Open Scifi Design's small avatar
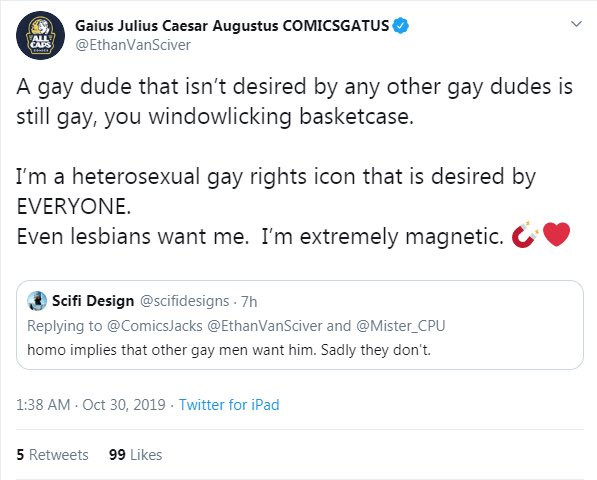Screen dimensions: 597x480 [37, 301]
